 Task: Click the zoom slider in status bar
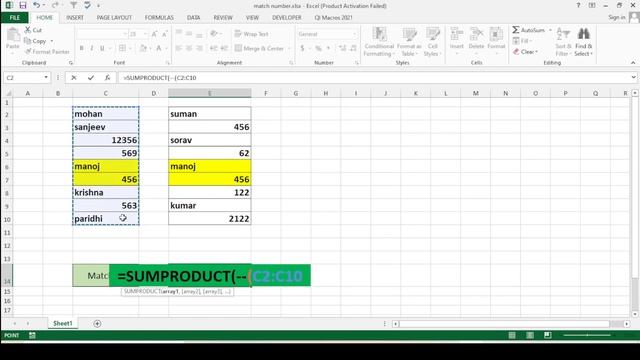coord(587,336)
